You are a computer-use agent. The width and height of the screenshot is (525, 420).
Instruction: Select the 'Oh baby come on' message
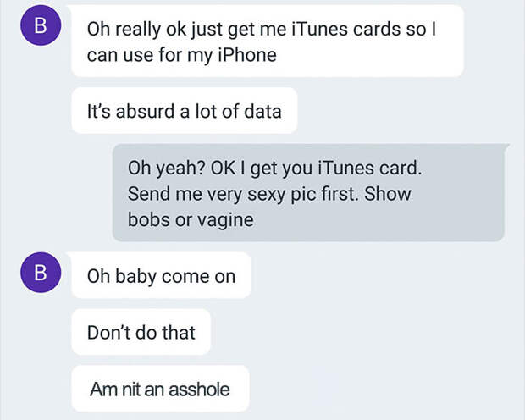[161, 275]
